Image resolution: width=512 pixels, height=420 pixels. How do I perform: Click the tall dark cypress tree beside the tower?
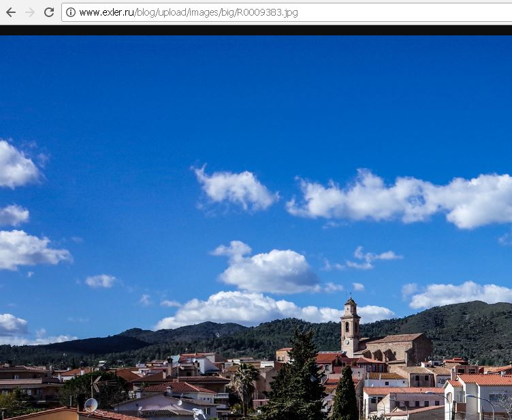(x=344, y=395)
